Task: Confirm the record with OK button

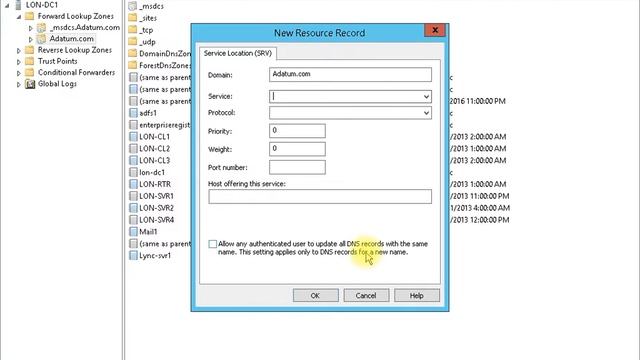Action: click(x=316, y=296)
